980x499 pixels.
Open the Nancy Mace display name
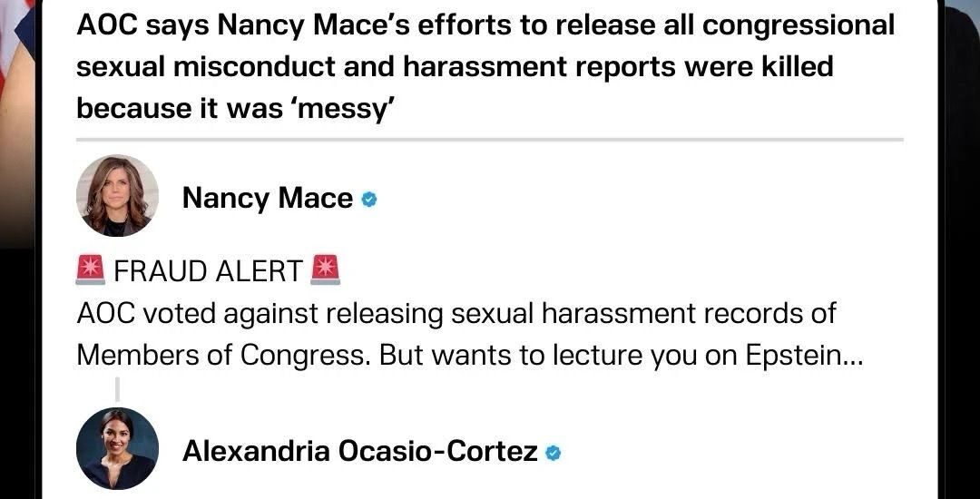pos(268,199)
